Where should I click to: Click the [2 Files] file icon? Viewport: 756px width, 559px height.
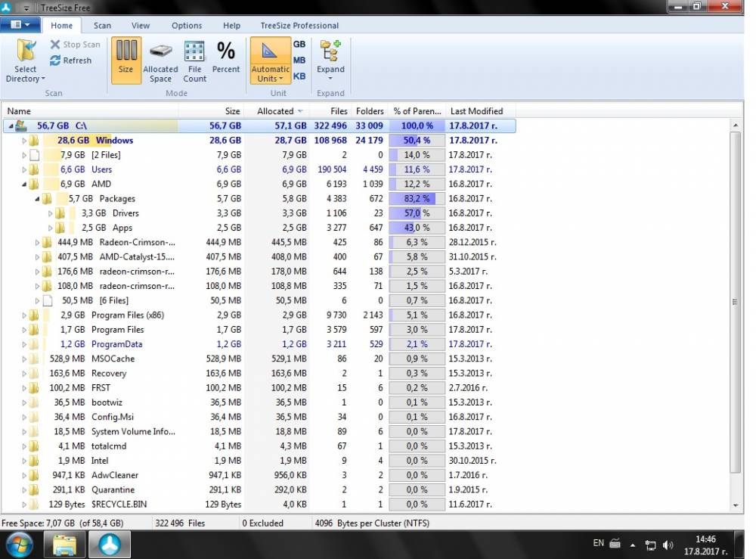point(34,155)
